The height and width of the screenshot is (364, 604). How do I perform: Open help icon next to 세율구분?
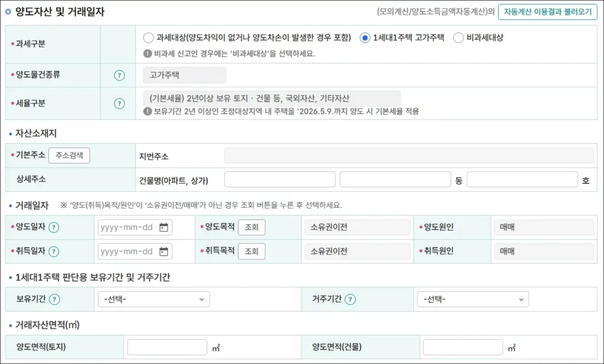(x=119, y=103)
